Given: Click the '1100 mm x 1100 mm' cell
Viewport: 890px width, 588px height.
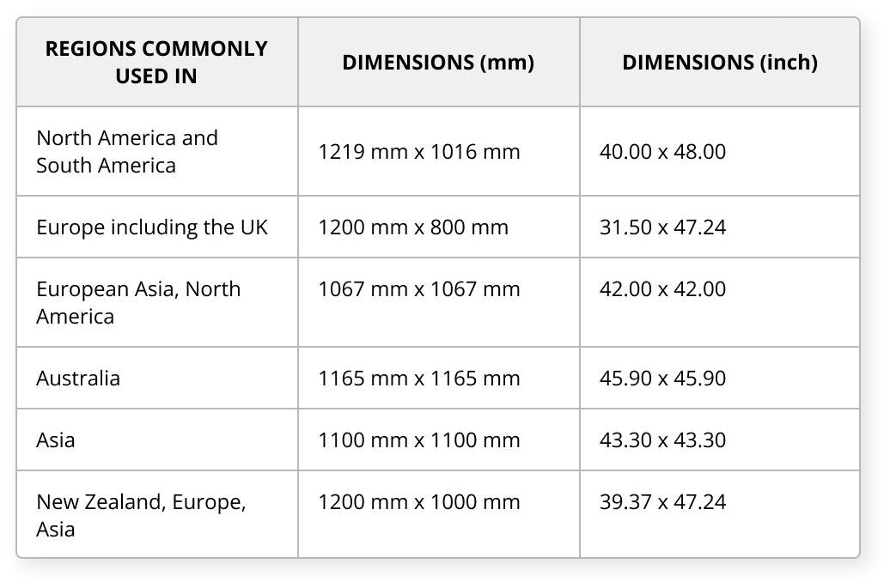Looking at the screenshot, I should (x=418, y=440).
